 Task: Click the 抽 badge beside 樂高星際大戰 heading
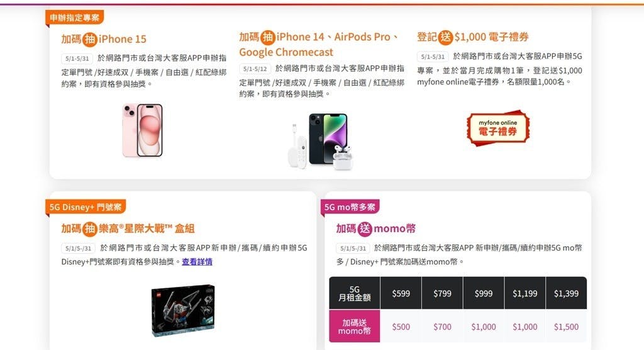pyautogui.click(x=89, y=229)
